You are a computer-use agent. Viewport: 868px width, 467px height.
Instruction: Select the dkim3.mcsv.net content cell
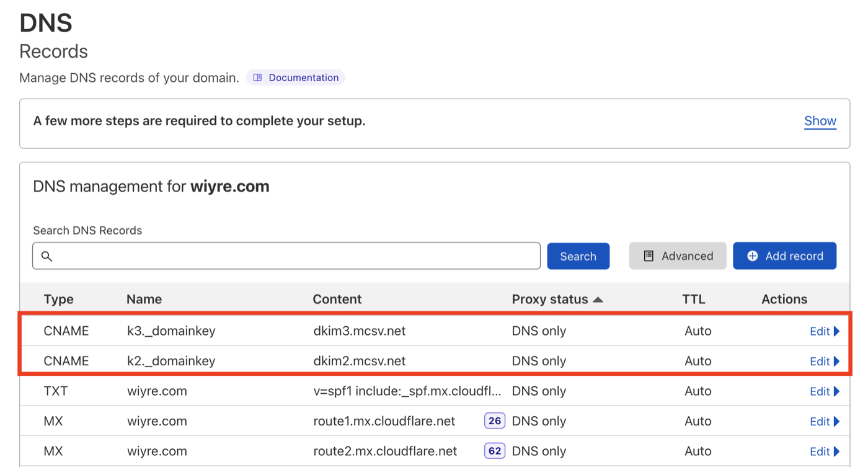pos(360,331)
